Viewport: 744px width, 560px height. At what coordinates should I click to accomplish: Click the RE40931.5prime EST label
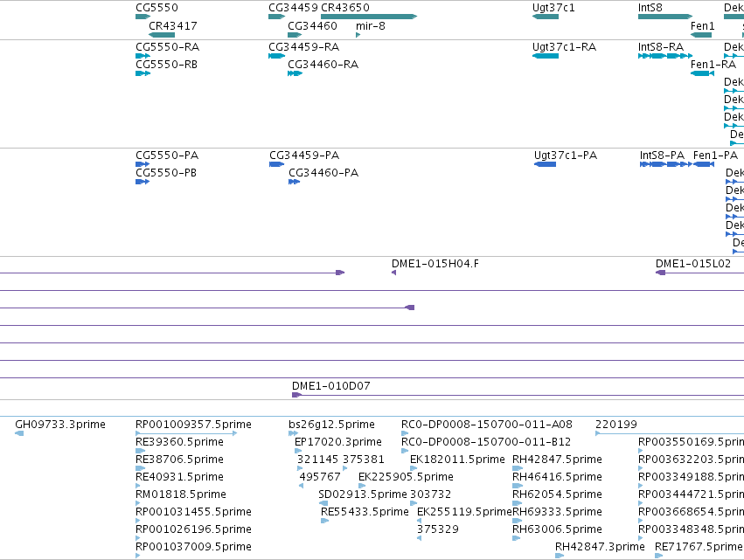[179, 477]
